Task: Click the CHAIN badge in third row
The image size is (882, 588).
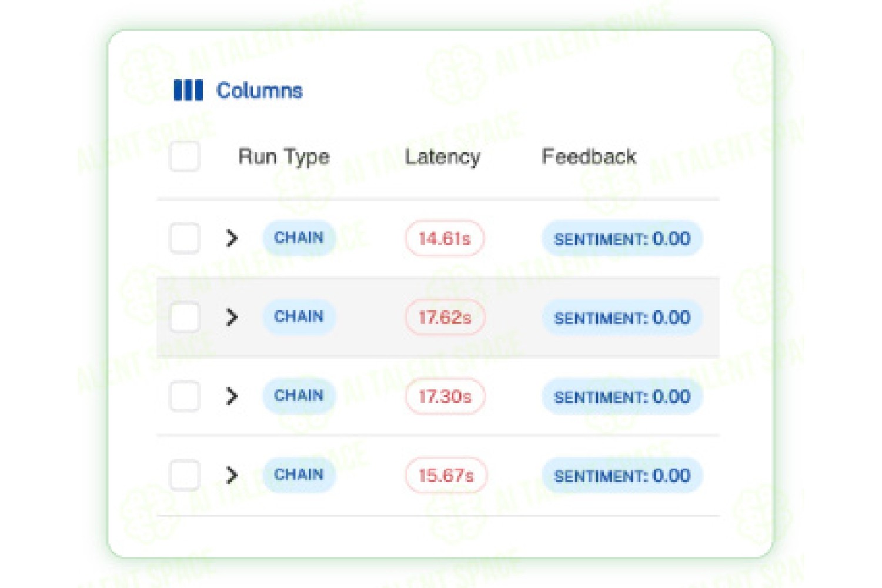Action: point(299,395)
